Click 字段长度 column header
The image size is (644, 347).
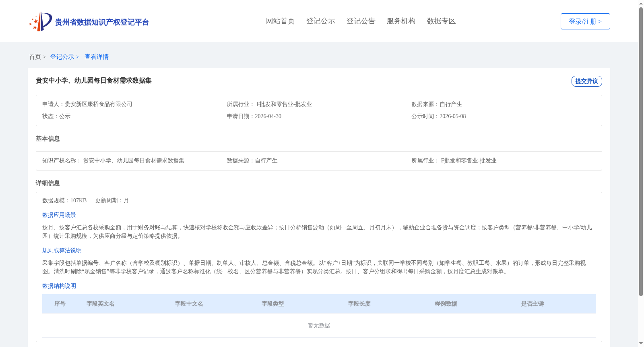point(359,303)
